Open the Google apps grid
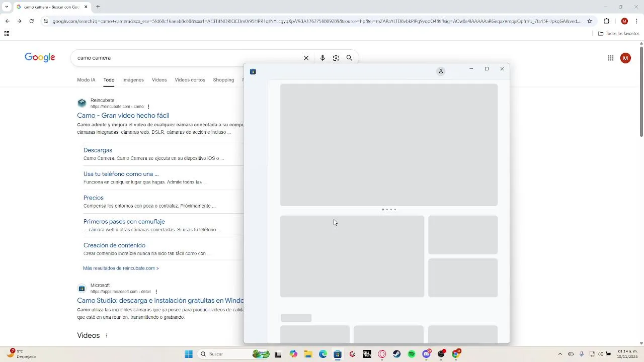The width and height of the screenshot is (644, 362). [x=611, y=58]
